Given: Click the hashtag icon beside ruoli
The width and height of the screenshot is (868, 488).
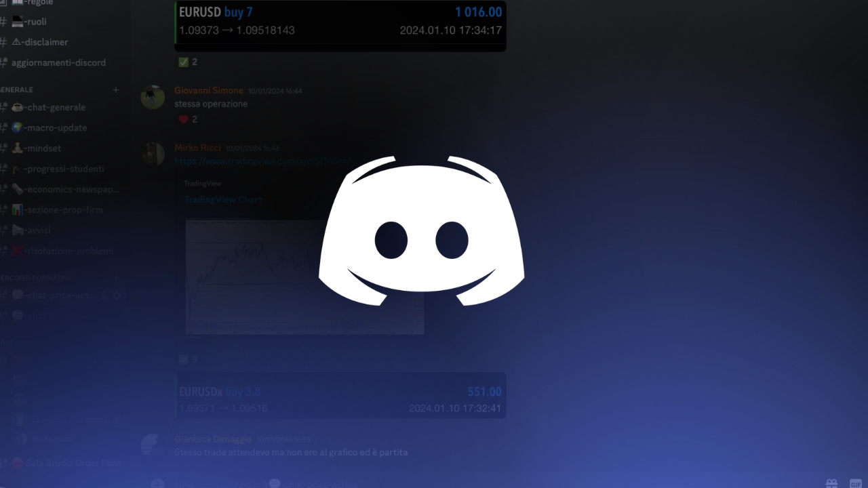Looking at the screenshot, I should click(3, 22).
